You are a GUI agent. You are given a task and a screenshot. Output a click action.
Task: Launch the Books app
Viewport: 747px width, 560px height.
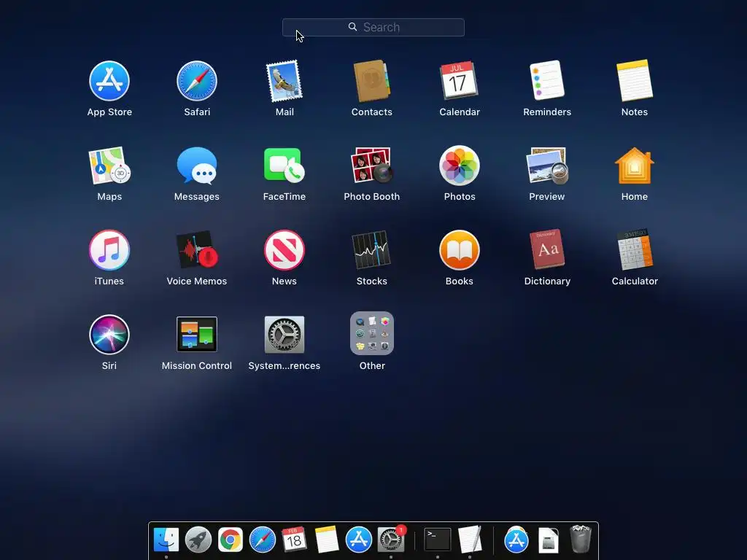460,250
